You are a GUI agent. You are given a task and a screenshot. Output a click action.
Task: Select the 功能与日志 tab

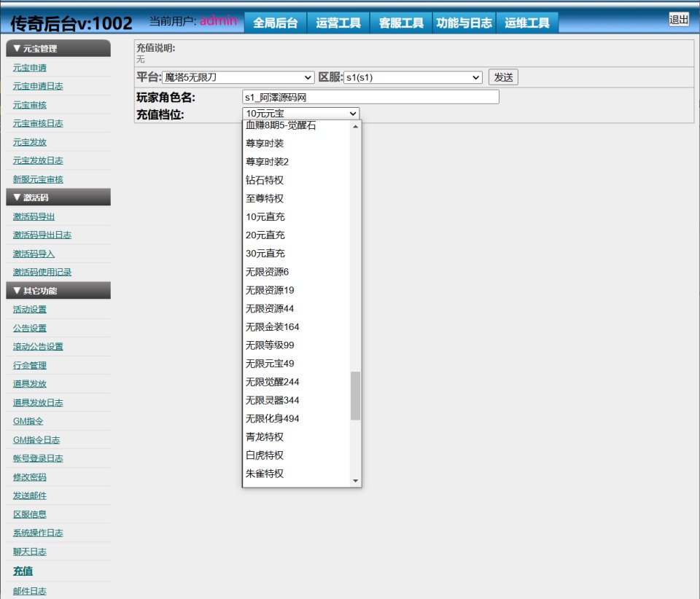coord(464,23)
